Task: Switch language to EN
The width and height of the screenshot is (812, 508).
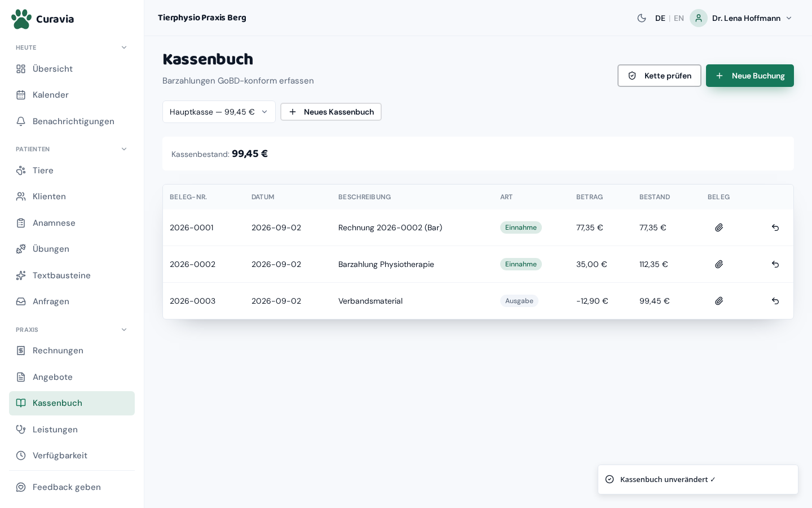Action: coord(679,18)
